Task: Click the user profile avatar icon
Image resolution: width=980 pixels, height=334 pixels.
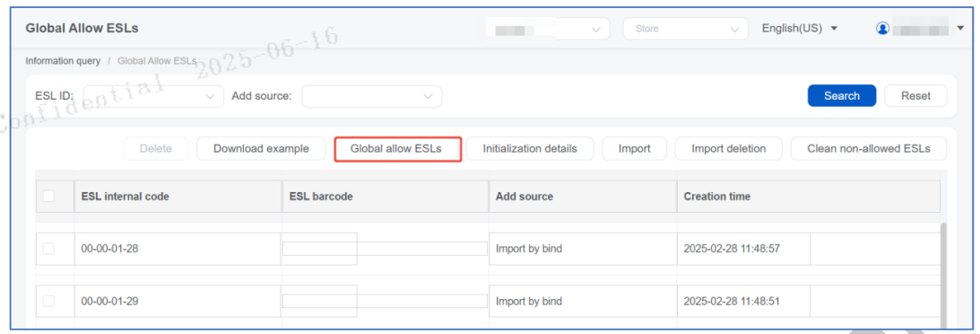Action: 882,28
